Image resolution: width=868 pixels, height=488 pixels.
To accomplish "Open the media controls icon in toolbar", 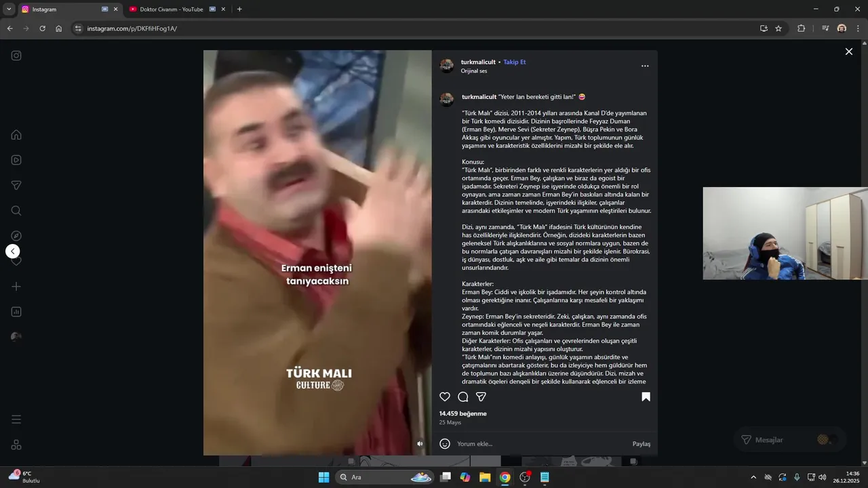I will point(825,28).
